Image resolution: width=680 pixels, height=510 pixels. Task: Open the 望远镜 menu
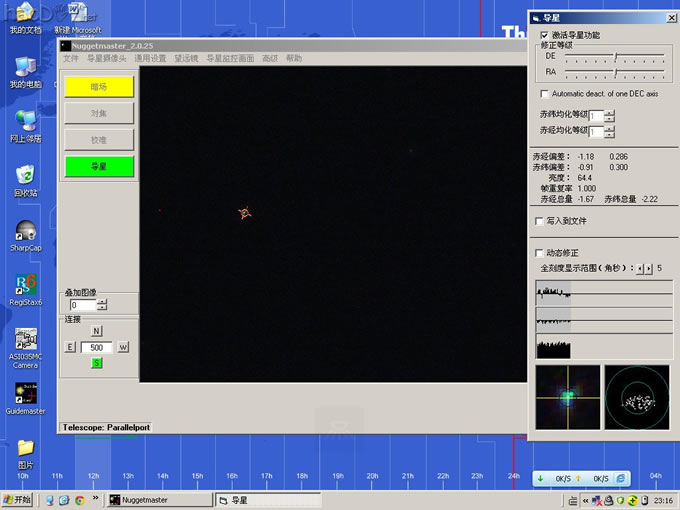point(186,59)
